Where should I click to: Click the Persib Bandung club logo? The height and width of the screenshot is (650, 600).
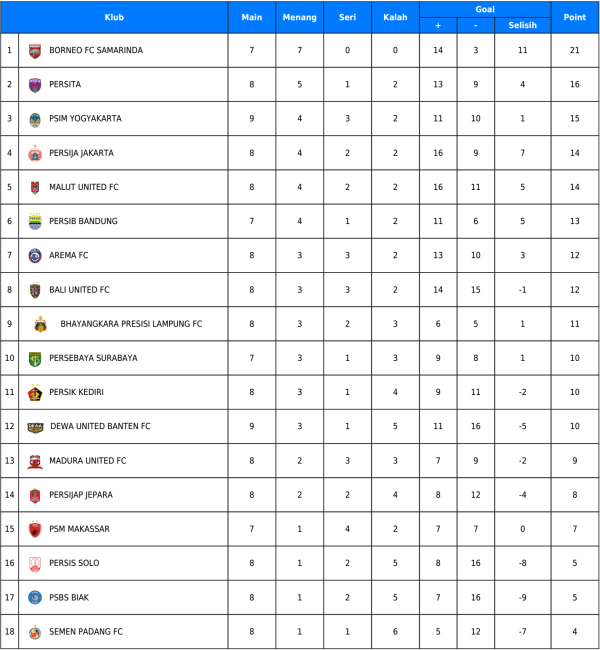click(x=35, y=222)
